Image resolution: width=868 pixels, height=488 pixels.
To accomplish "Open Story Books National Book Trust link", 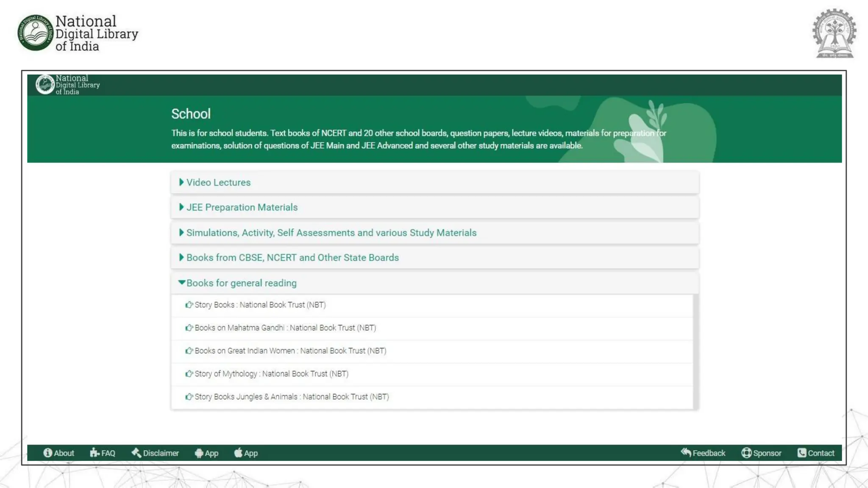I will click(260, 305).
